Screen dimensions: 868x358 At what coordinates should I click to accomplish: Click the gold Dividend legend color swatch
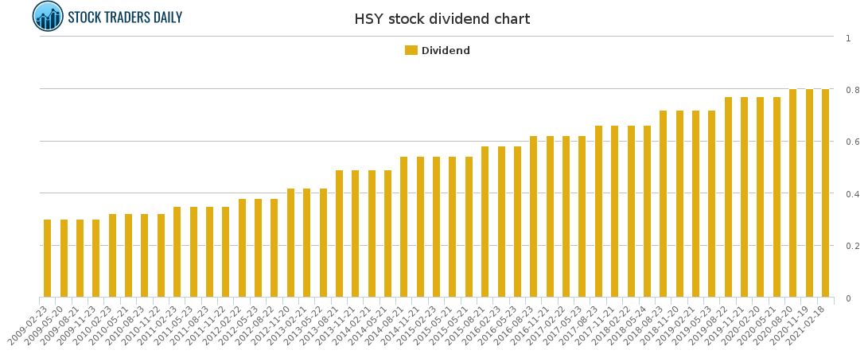point(411,50)
